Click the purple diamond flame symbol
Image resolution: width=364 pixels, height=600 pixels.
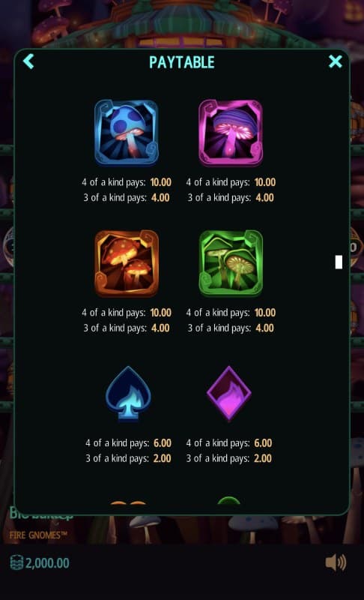228,394
